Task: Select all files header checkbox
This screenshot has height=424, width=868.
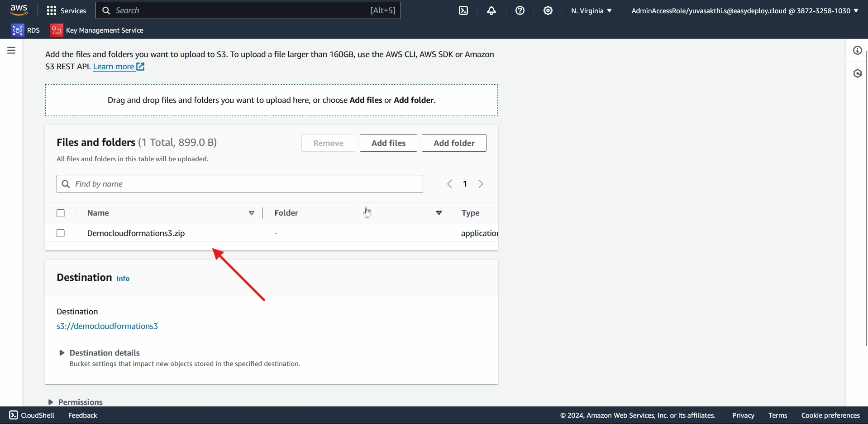Action: click(61, 213)
